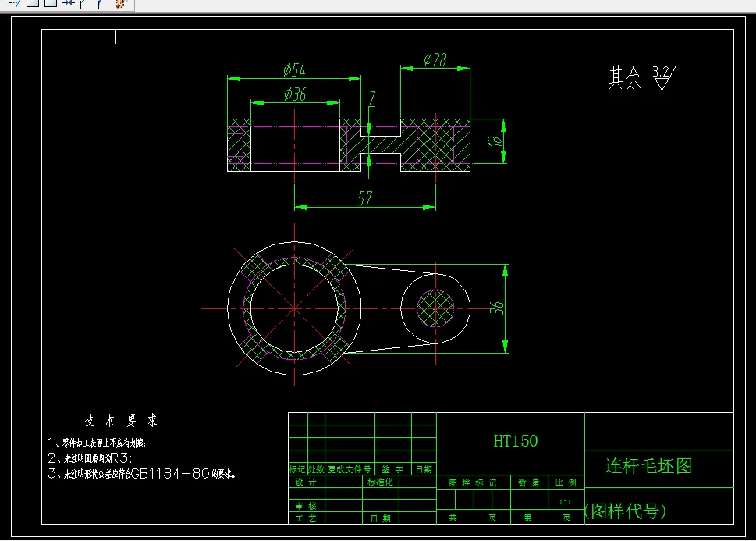Click the 标记 title block cell
Image resolution: width=756 pixels, height=541 pixels.
point(297,469)
